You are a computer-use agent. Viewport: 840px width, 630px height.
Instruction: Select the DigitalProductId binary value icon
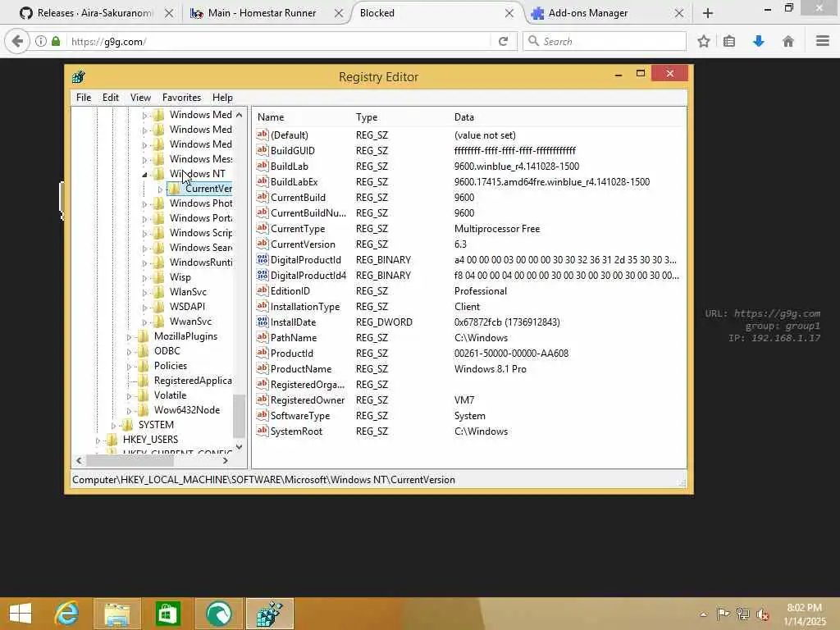click(262, 259)
